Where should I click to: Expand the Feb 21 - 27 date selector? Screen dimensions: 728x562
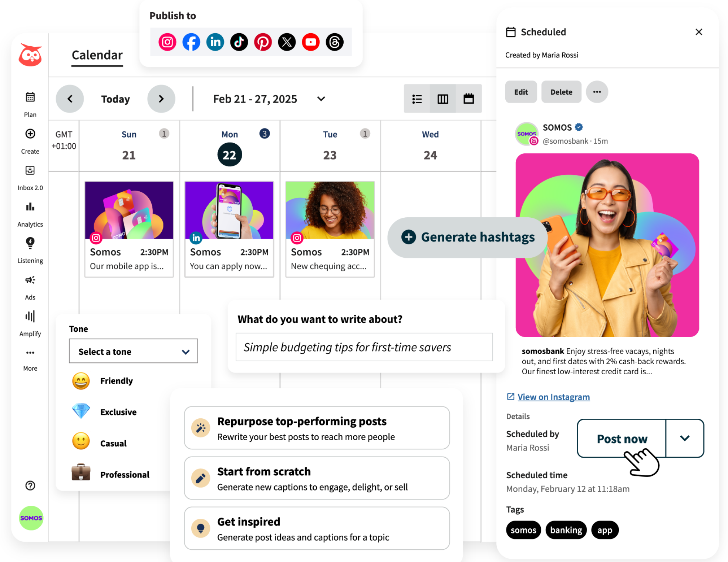point(321,99)
